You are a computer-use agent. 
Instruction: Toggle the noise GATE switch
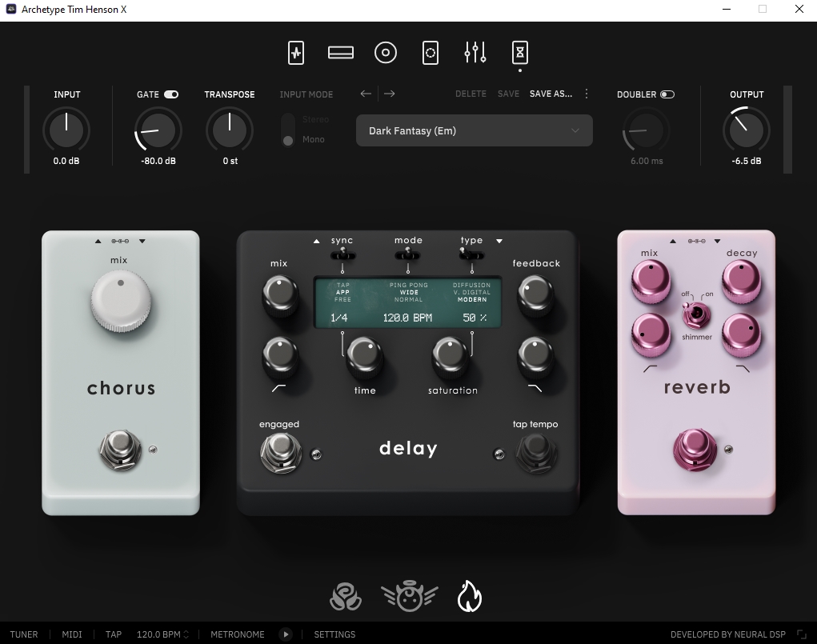coord(171,94)
